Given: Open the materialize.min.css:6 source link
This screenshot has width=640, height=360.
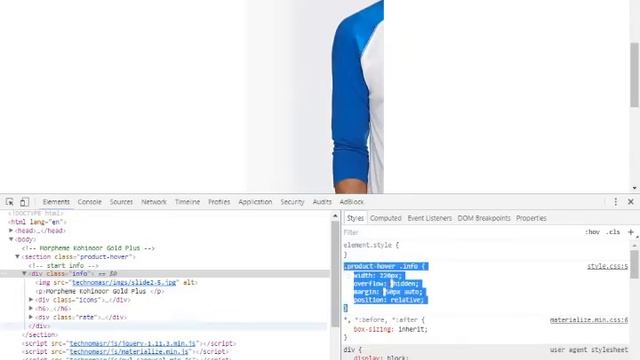Looking at the screenshot, I should point(589,320).
